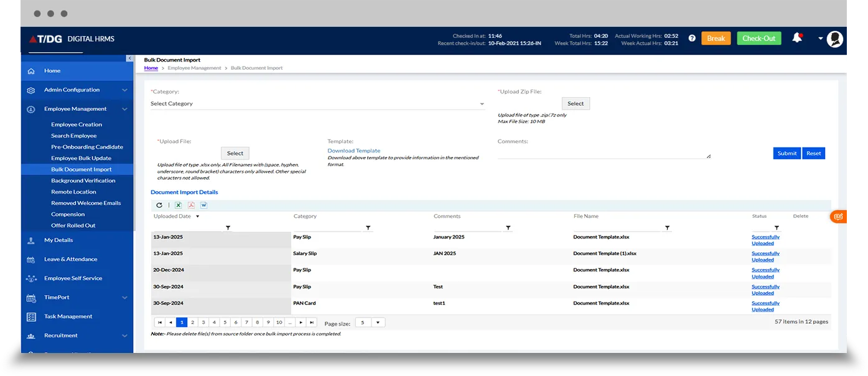The width and height of the screenshot is (868, 376).
Task: Open the notification bell
Action: [797, 38]
